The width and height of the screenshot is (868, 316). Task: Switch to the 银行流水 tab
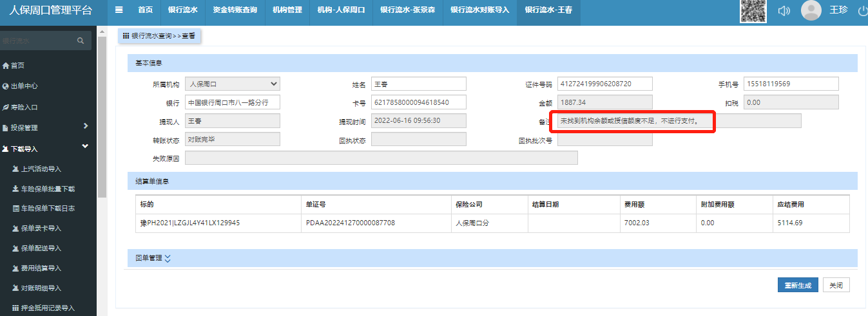click(182, 10)
